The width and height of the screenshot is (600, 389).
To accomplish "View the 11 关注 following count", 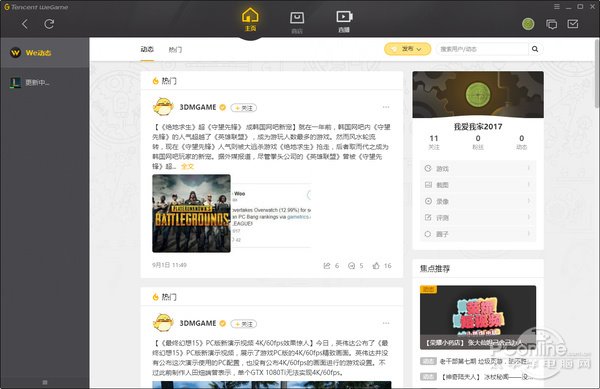I will pyautogui.click(x=434, y=142).
